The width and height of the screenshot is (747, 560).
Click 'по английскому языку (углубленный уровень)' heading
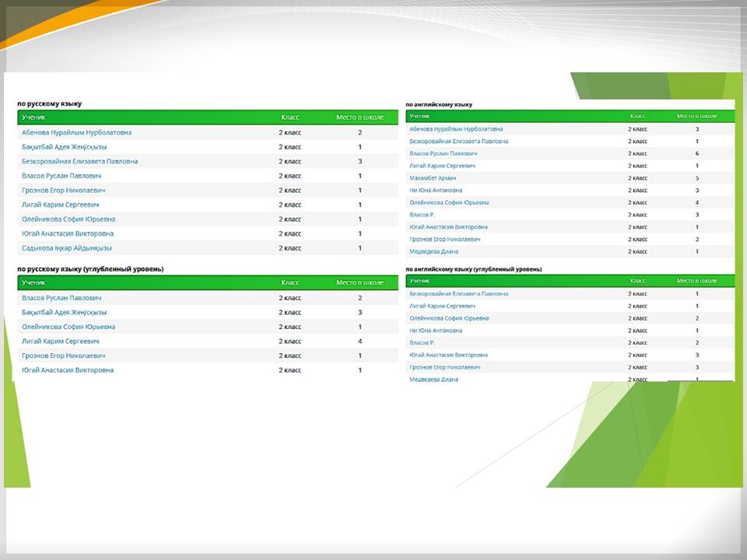coord(474,269)
